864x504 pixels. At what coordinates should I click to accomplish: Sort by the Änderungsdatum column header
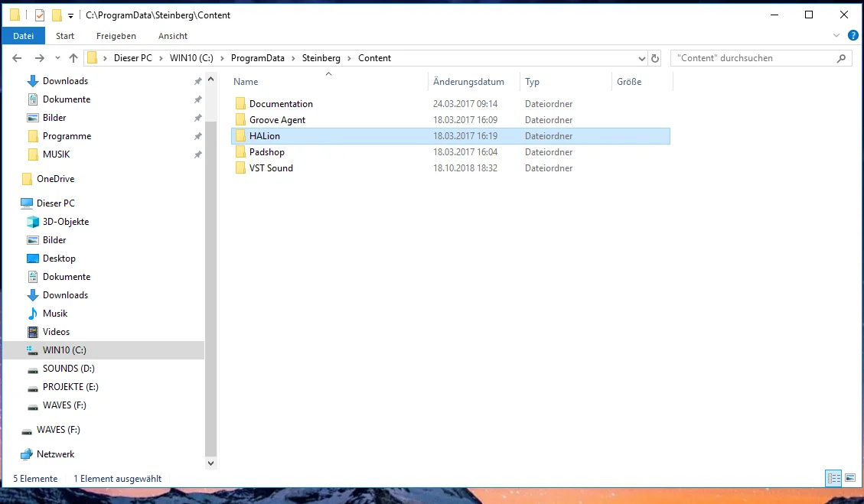(x=468, y=82)
